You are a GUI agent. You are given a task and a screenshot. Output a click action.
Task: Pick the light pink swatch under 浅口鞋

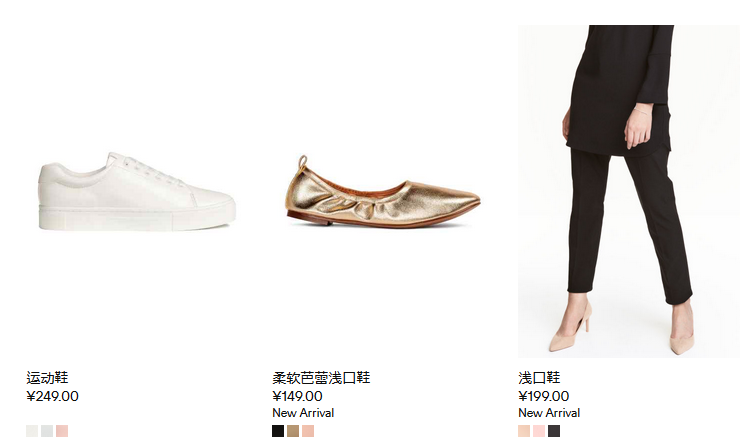pyautogui.click(x=539, y=431)
